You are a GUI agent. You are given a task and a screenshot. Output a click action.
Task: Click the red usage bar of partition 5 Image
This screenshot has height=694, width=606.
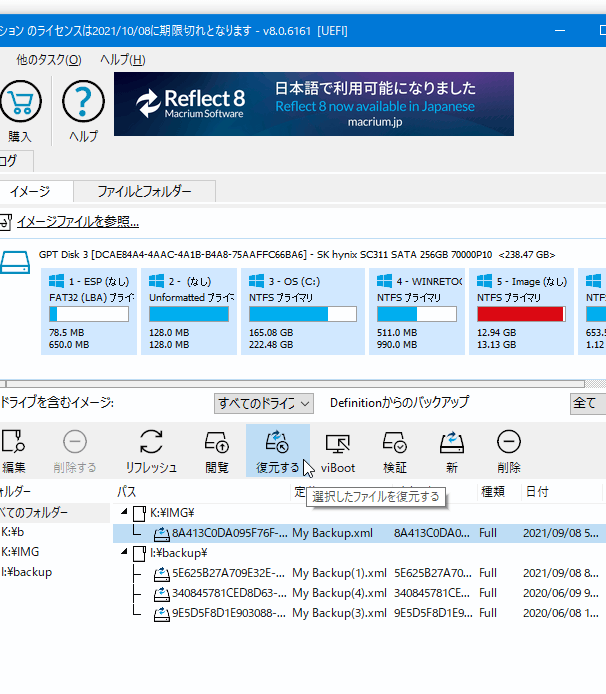521,314
